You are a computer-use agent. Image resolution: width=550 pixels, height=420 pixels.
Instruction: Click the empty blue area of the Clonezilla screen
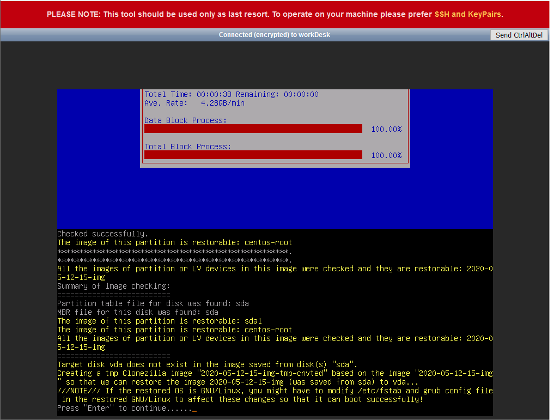click(x=275, y=198)
